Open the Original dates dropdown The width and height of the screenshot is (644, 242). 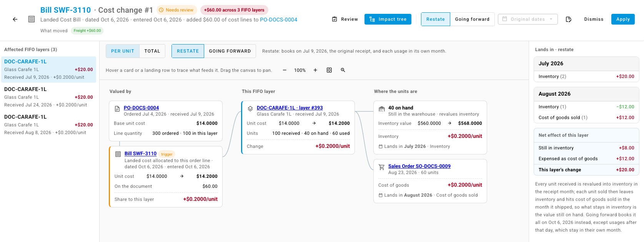[528, 19]
